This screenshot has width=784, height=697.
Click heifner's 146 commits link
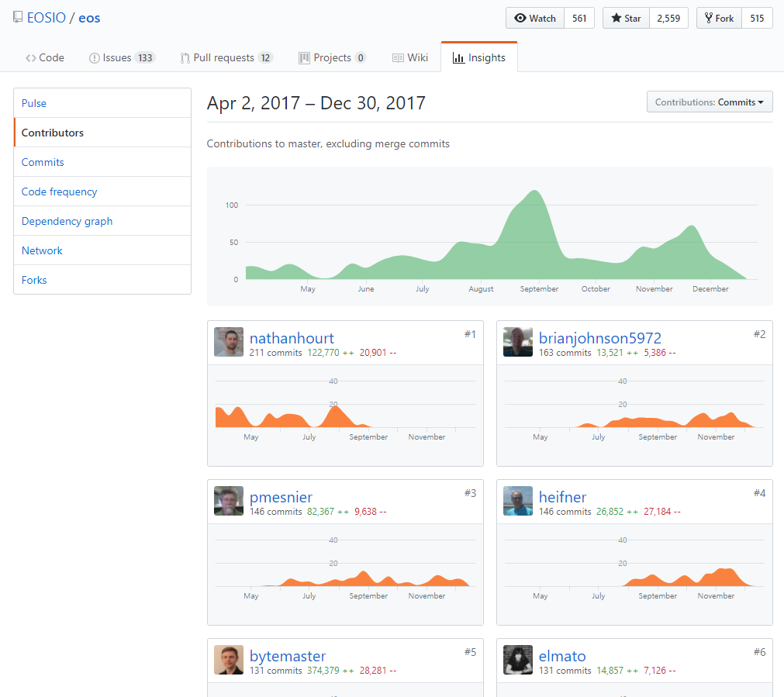pos(565,512)
